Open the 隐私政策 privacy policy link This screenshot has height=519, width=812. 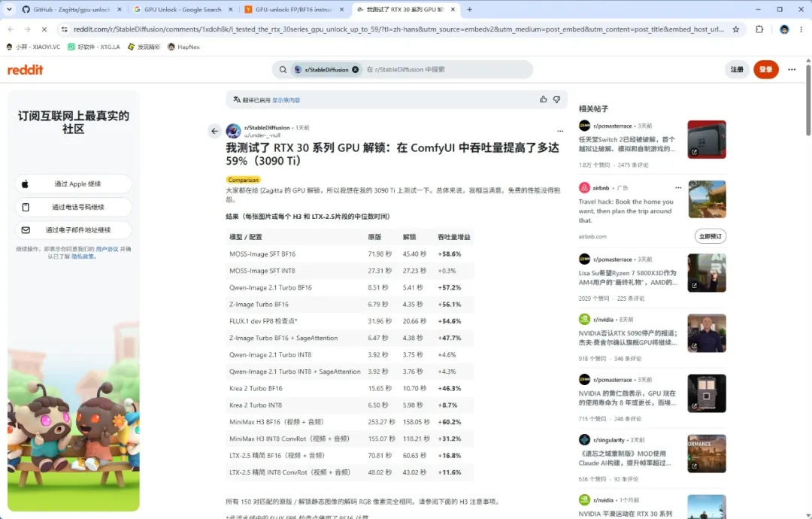83,256
